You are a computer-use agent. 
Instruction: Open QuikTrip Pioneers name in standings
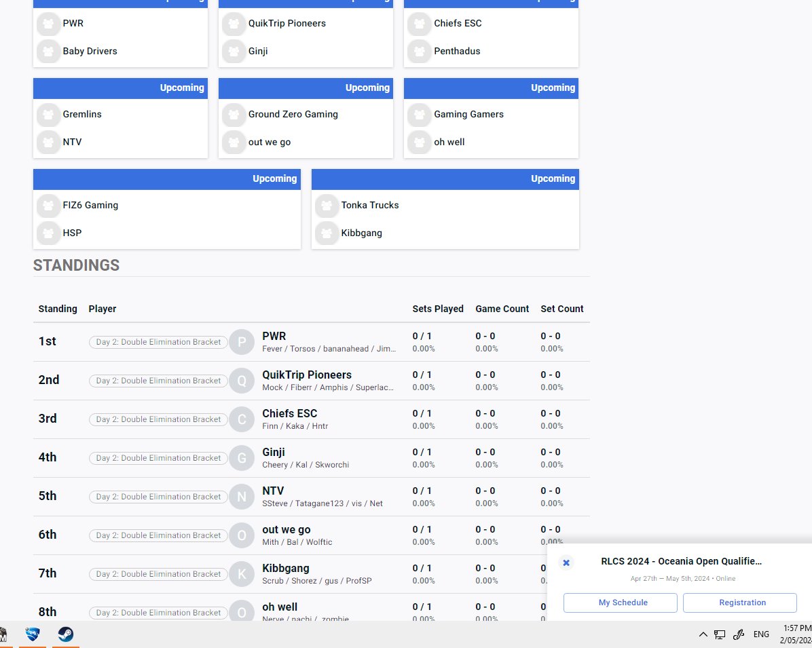307,375
